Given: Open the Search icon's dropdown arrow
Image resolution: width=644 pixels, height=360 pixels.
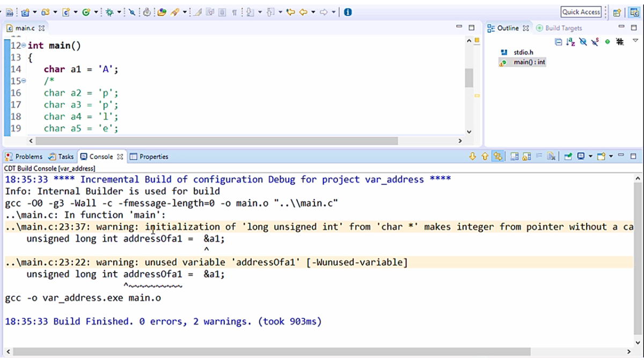Looking at the screenshot, I should [x=185, y=12].
